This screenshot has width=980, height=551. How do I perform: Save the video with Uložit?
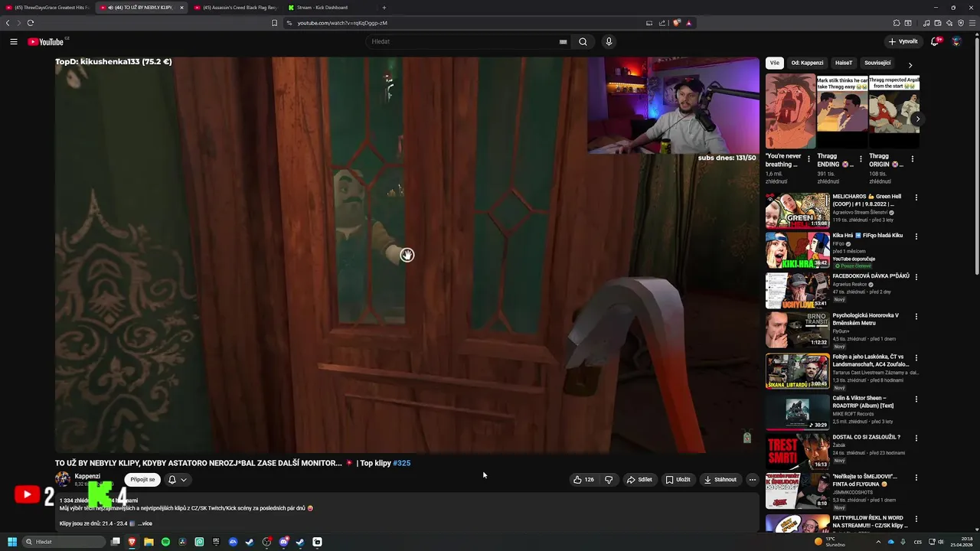(x=678, y=480)
